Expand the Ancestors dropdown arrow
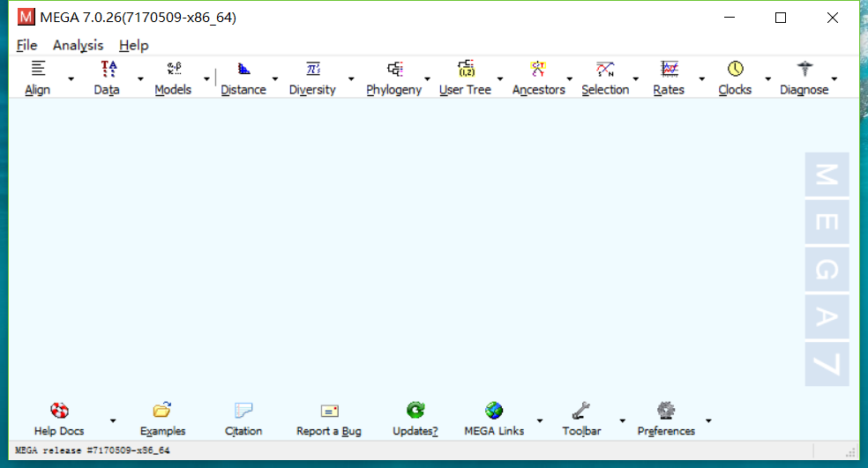The width and height of the screenshot is (868, 468). tap(569, 79)
